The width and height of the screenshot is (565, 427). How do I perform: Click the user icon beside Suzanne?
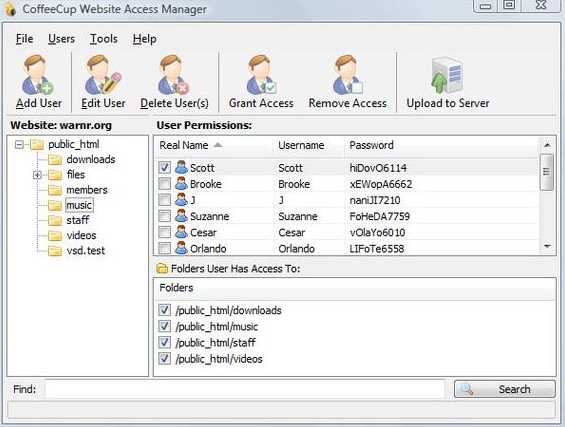[x=181, y=216]
